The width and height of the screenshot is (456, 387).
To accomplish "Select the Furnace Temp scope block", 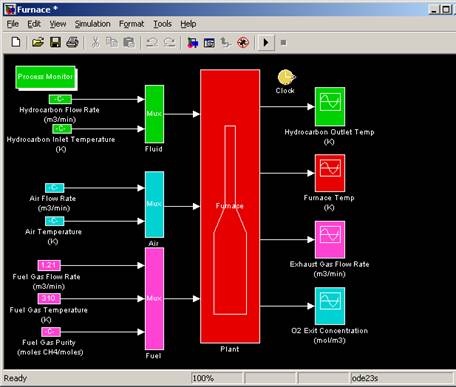I will (x=330, y=173).
